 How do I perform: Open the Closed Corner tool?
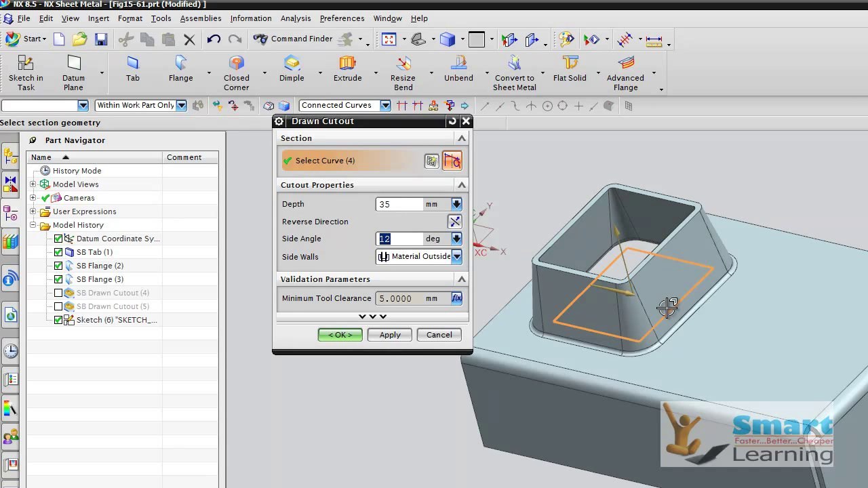pyautogui.click(x=236, y=65)
